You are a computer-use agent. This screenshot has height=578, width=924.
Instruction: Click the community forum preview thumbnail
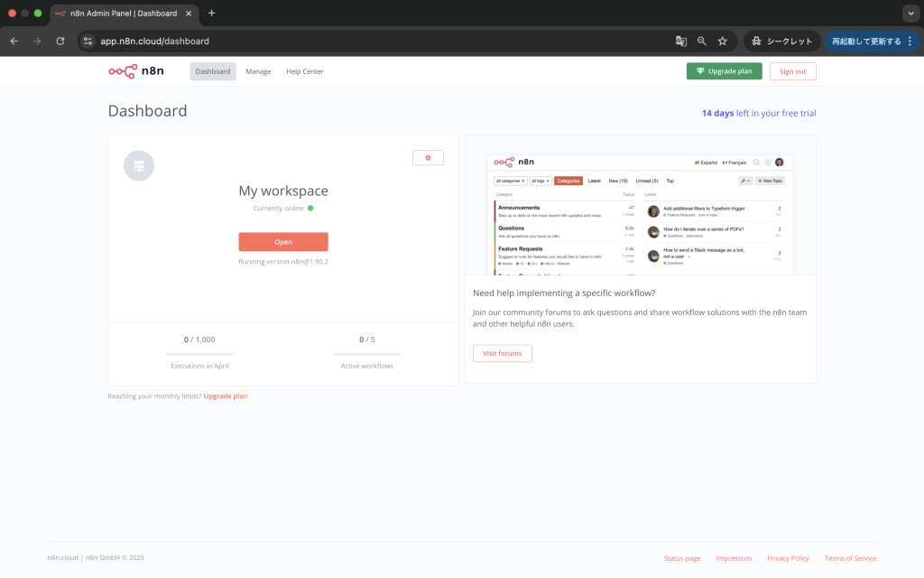tap(641, 214)
